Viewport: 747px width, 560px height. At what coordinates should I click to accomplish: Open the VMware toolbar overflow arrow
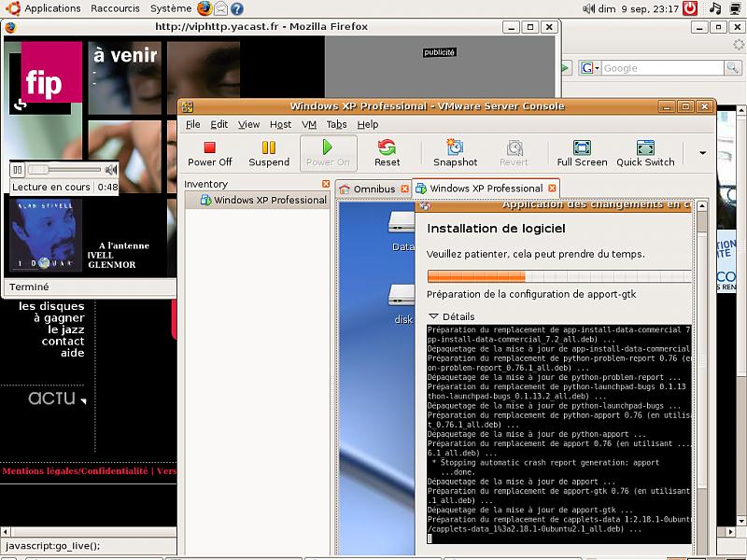702,153
